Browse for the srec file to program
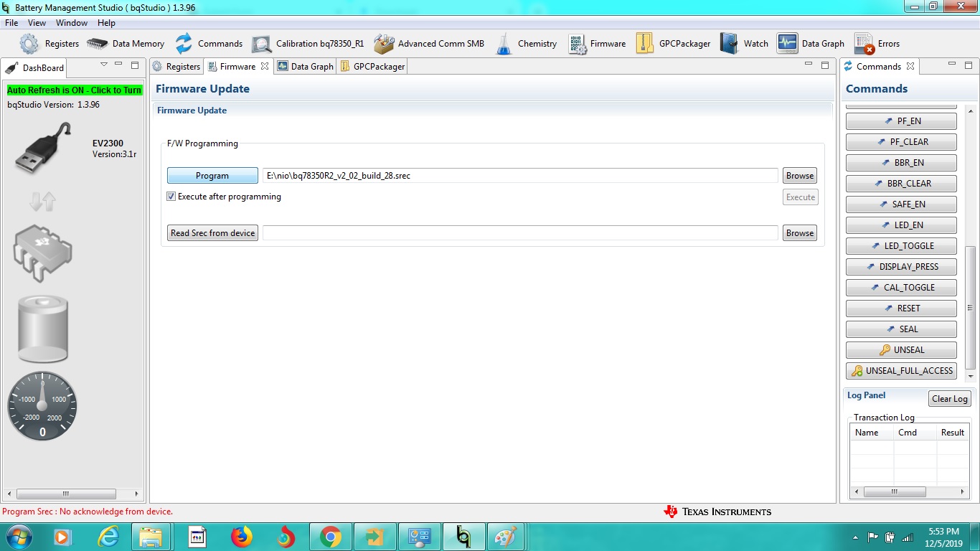 point(800,176)
